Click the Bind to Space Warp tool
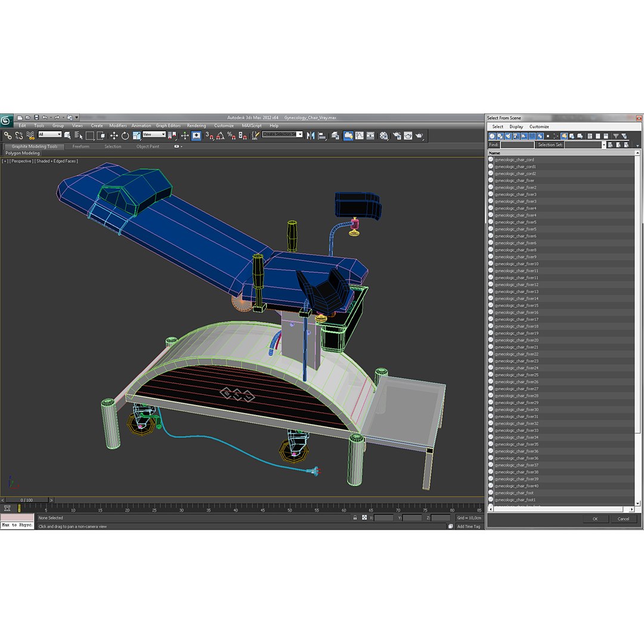Image resolution: width=644 pixels, height=644 pixels. point(30,135)
